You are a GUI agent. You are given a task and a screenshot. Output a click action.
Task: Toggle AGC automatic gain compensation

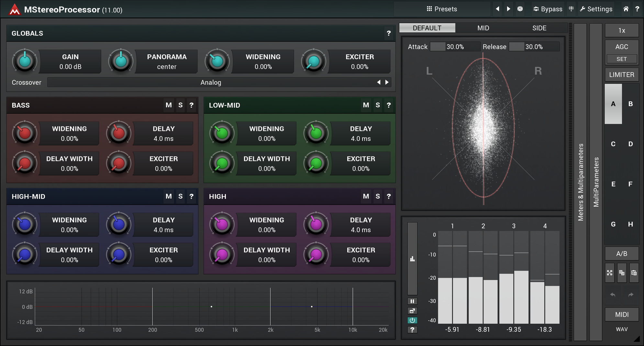coord(622,47)
